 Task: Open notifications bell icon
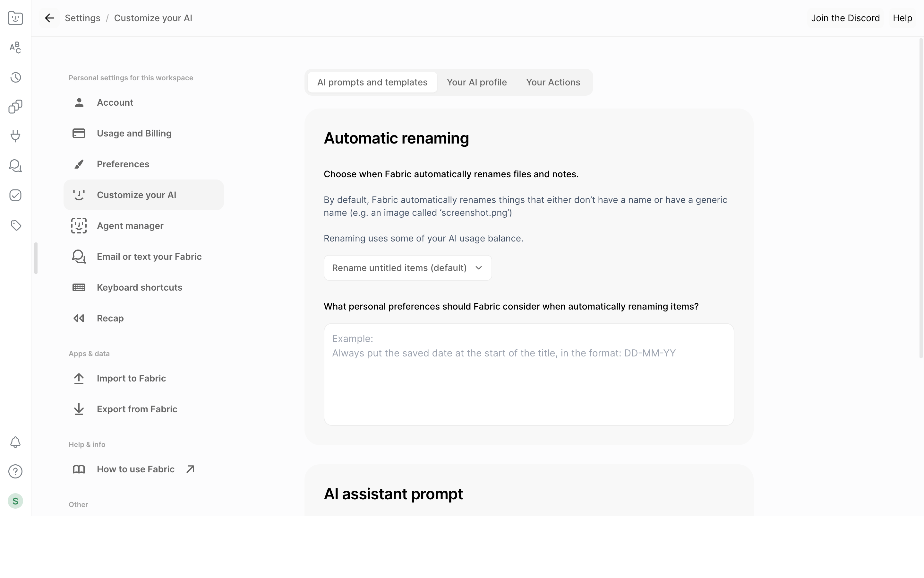click(x=15, y=442)
